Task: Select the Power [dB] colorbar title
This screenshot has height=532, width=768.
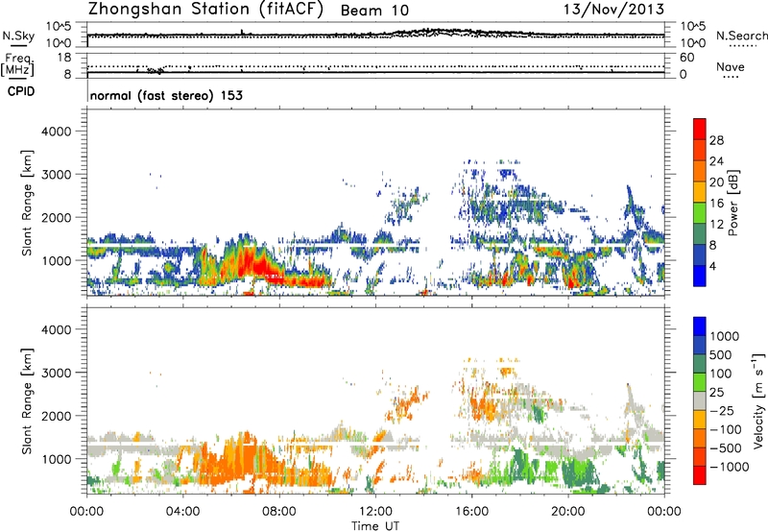Action: click(733, 203)
